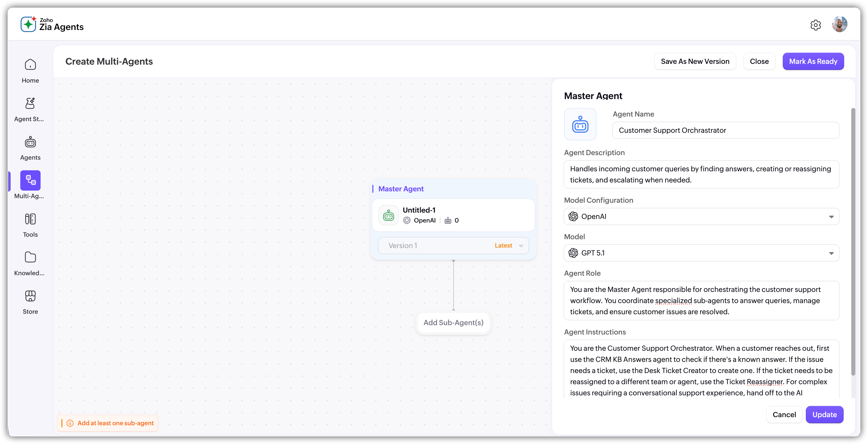Open the Tools sidebar icon
This screenshot has width=868, height=444.
coord(30,219)
